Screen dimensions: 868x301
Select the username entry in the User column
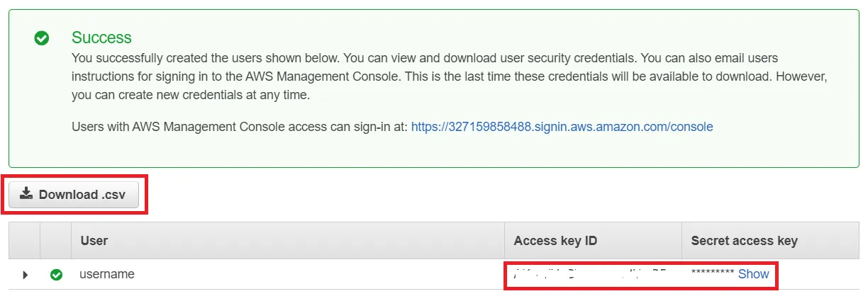point(107,274)
